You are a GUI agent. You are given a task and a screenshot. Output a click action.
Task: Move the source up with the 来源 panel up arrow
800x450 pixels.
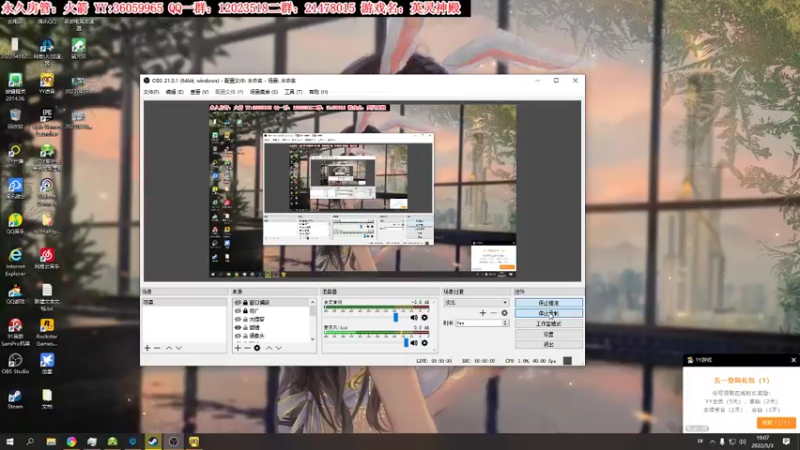(x=269, y=348)
